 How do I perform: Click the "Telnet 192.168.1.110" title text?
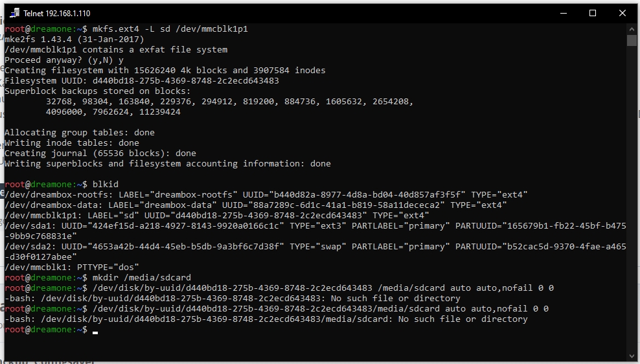coord(57,14)
